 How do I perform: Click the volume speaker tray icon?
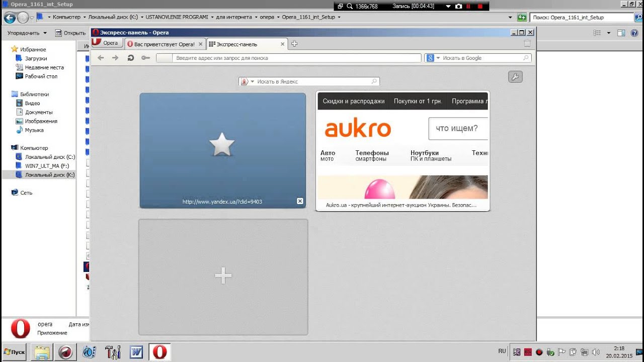[x=596, y=352]
